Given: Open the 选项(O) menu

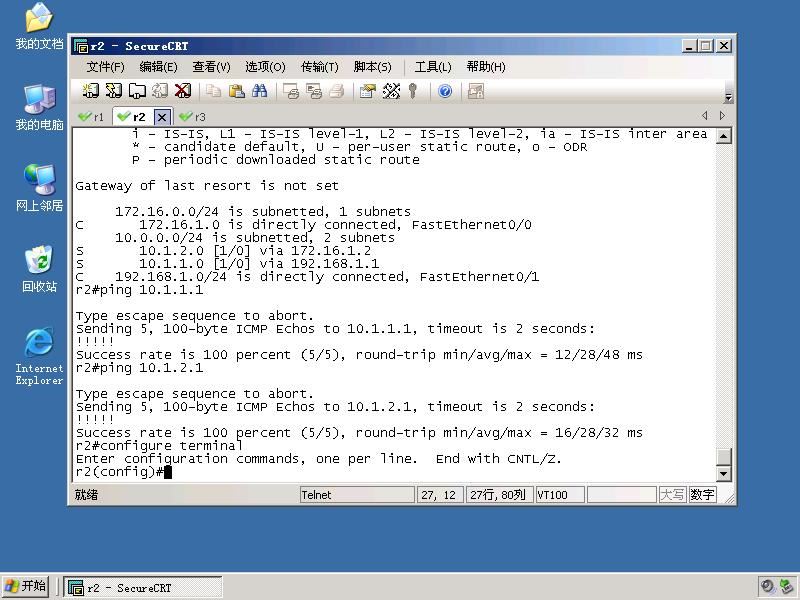Looking at the screenshot, I should coord(265,67).
